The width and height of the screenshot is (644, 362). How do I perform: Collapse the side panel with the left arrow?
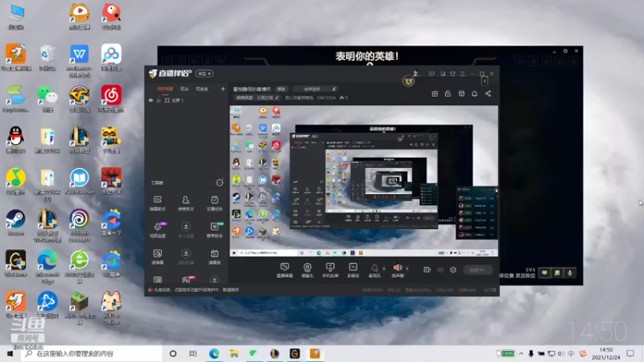click(x=485, y=81)
